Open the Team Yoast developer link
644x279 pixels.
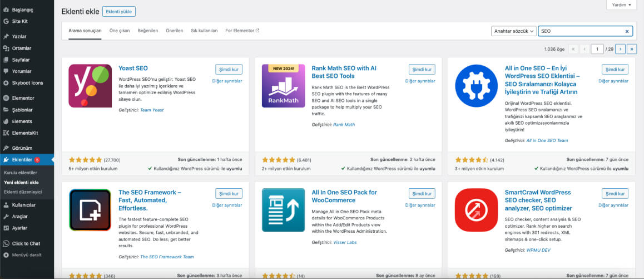tap(152, 110)
